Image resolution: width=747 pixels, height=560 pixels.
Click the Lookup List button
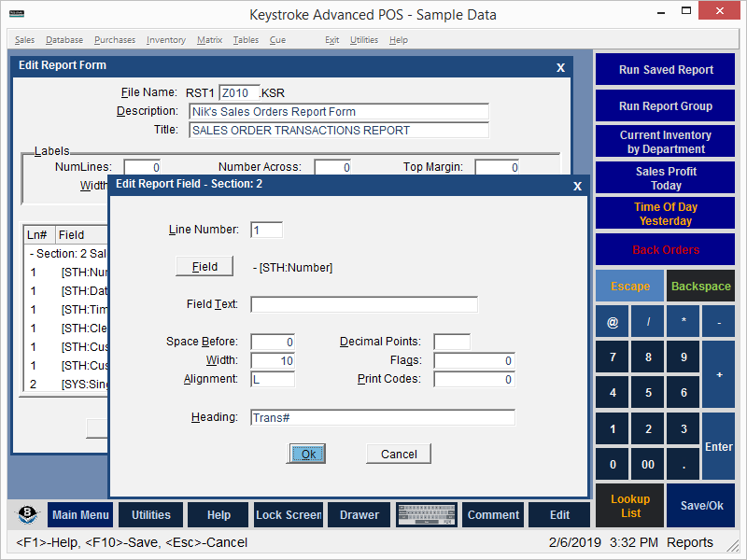coord(630,506)
